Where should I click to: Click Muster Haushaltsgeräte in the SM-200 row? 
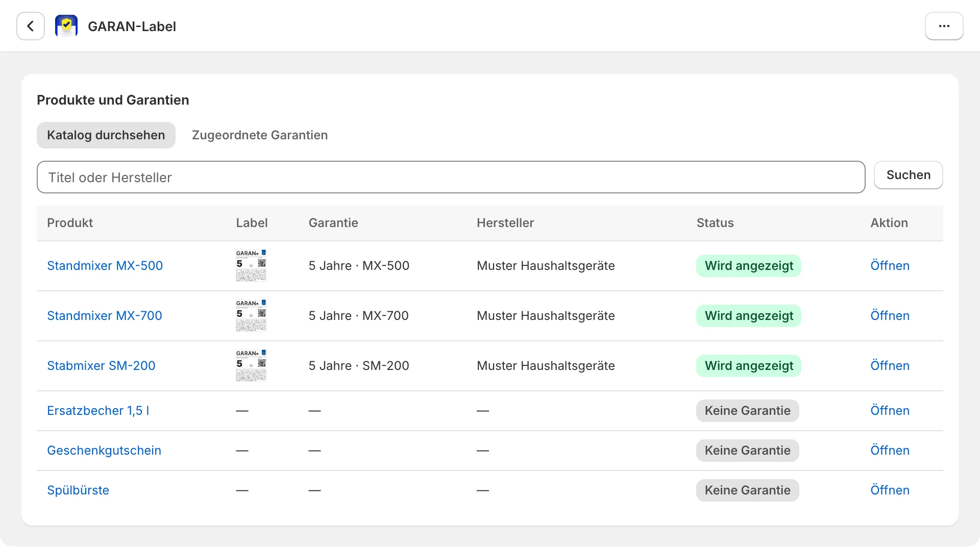click(546, 365)
